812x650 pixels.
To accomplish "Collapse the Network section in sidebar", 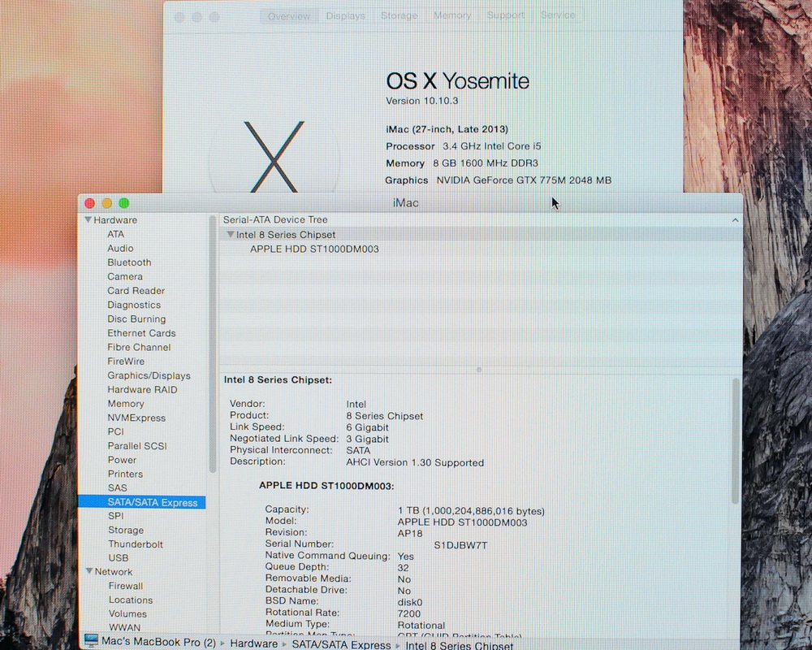I will pos(89,571).
